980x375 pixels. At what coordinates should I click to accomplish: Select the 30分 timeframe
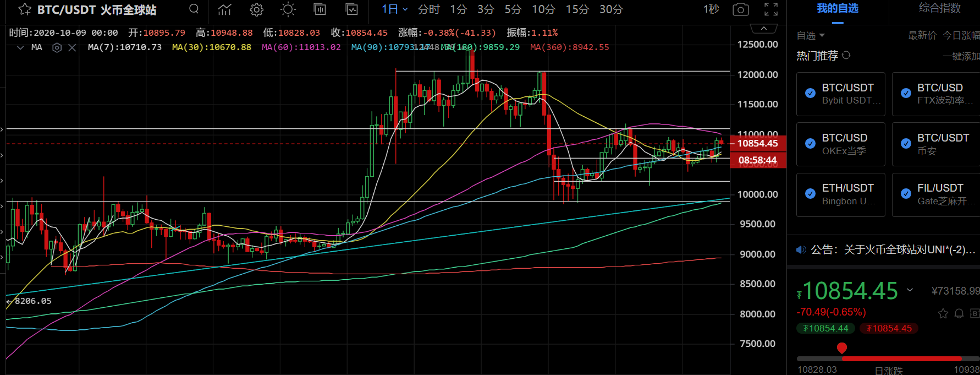tap(611, 9)
